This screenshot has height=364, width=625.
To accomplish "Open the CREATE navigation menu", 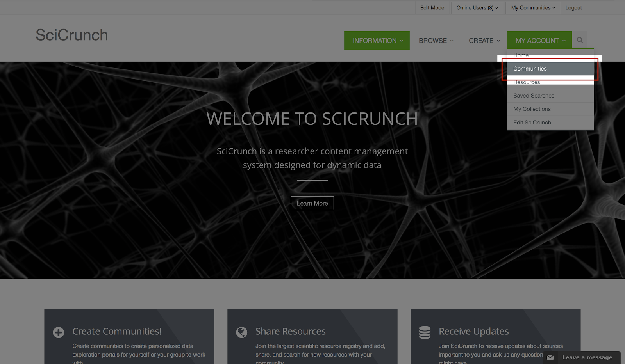I will coord(484,41).
